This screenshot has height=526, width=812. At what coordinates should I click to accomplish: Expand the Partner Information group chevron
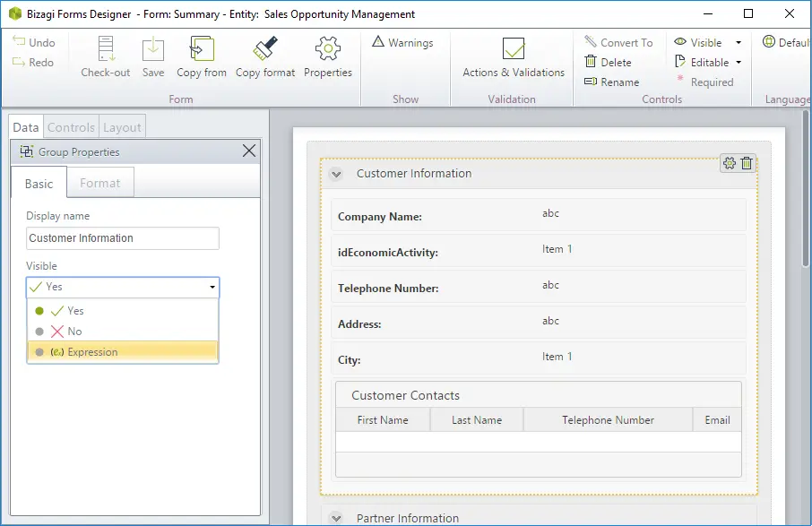click(x=336, y=518)
